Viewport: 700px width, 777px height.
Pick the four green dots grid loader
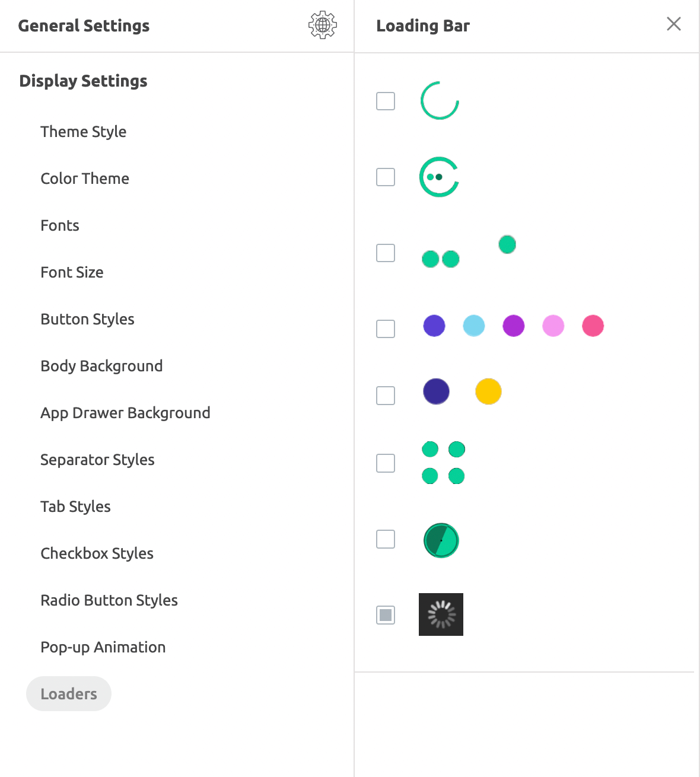coord(443,463)
